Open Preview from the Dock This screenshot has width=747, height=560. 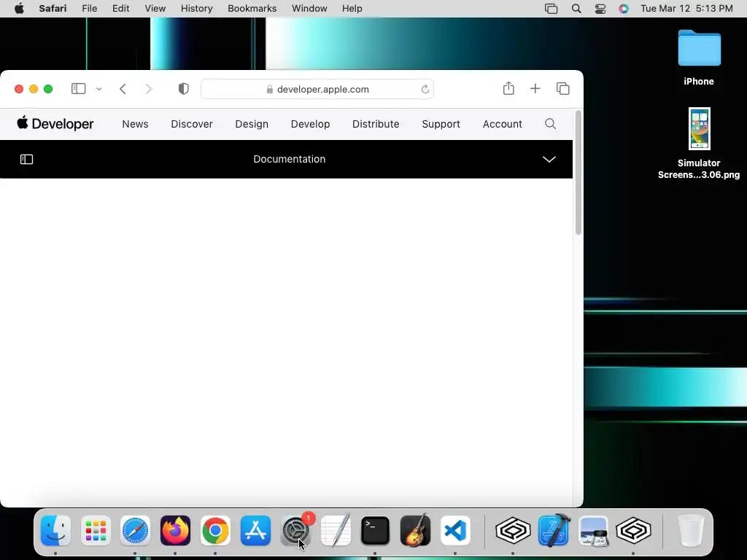(593, 531)
